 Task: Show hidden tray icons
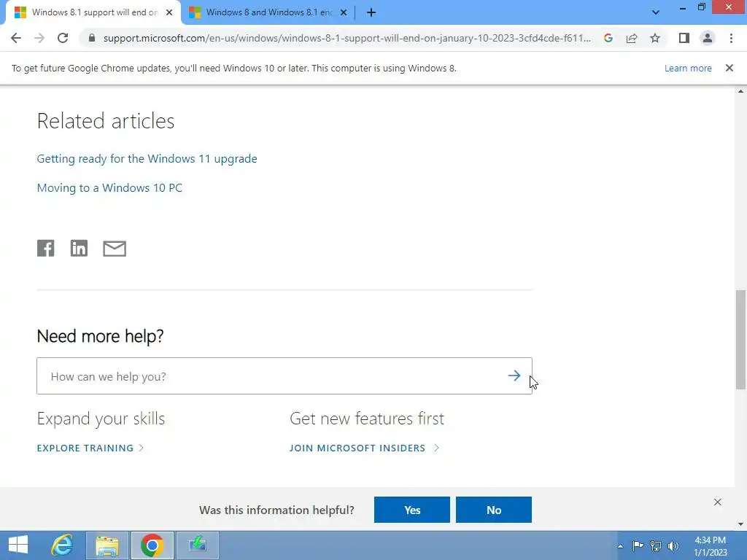point(620,546)
